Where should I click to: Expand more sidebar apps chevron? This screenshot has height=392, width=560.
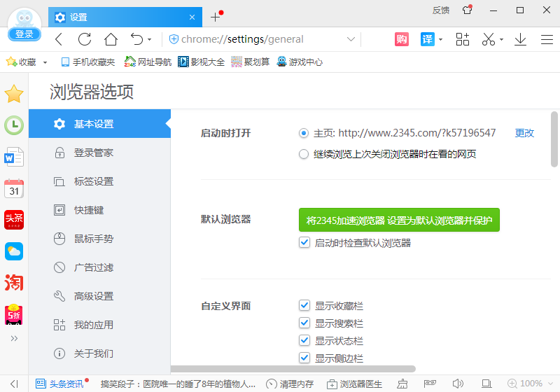(14, 338)
